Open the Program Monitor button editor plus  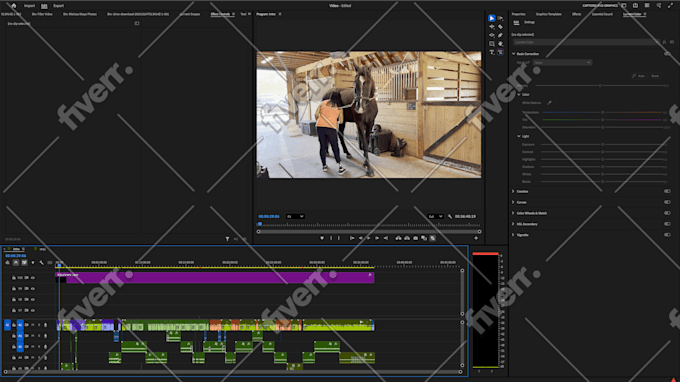(x=476, y=238)
